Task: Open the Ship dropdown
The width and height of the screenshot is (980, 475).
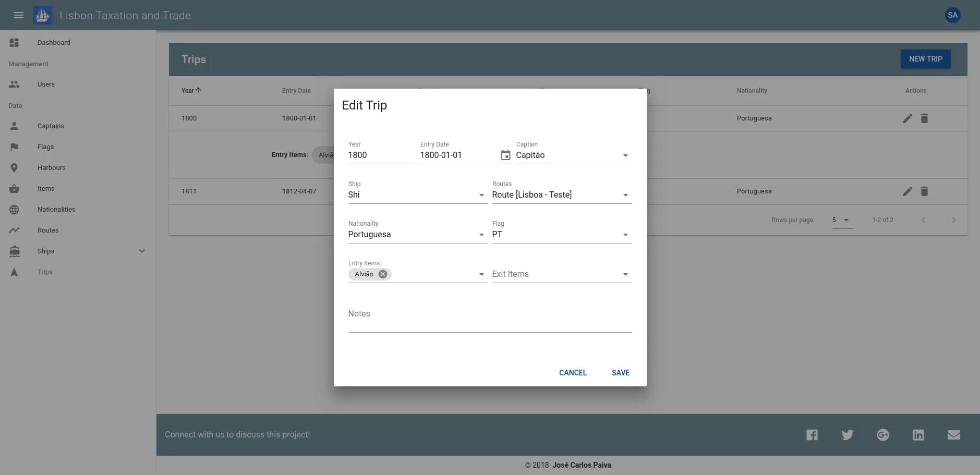Action: (x=418, y=195)
